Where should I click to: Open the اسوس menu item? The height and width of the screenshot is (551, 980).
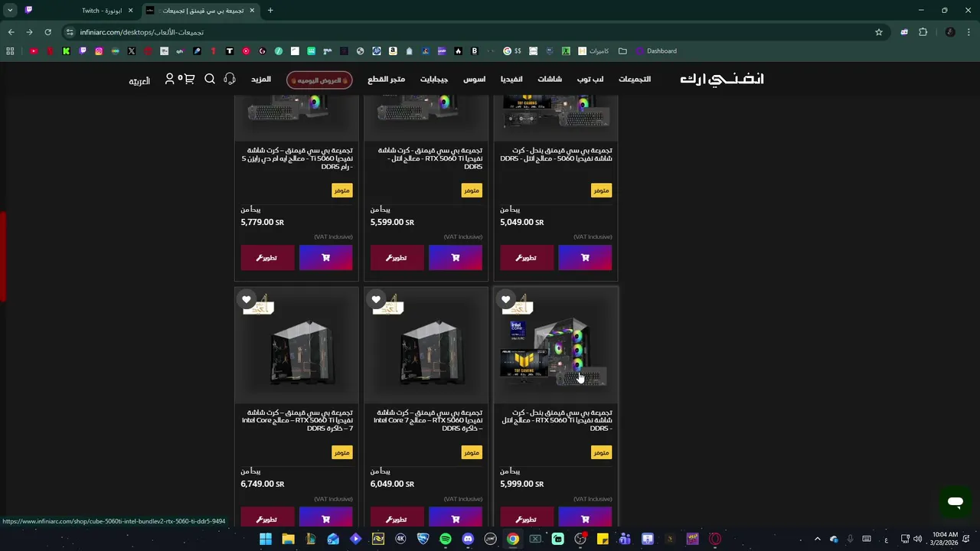474,80
